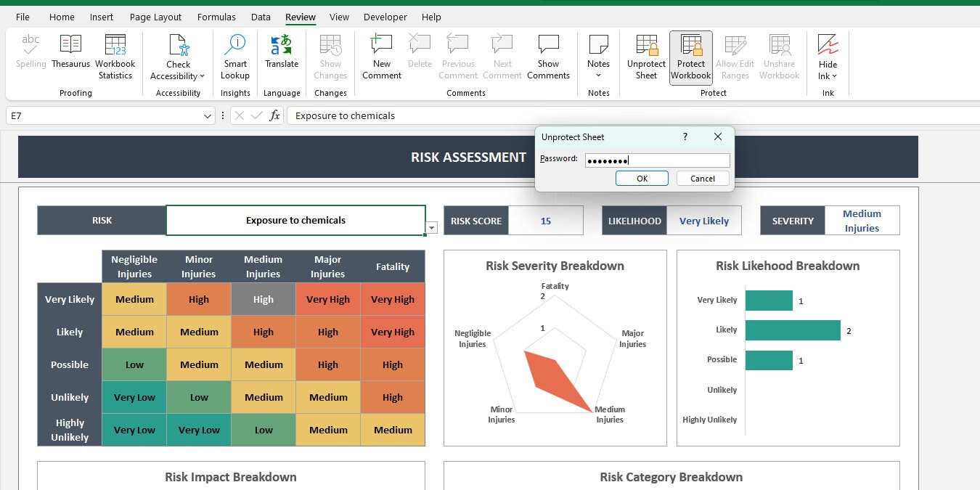The height and width of the screenshot is (490, 980).
Task: Click the Notes icon
Action: click(599, 44)
